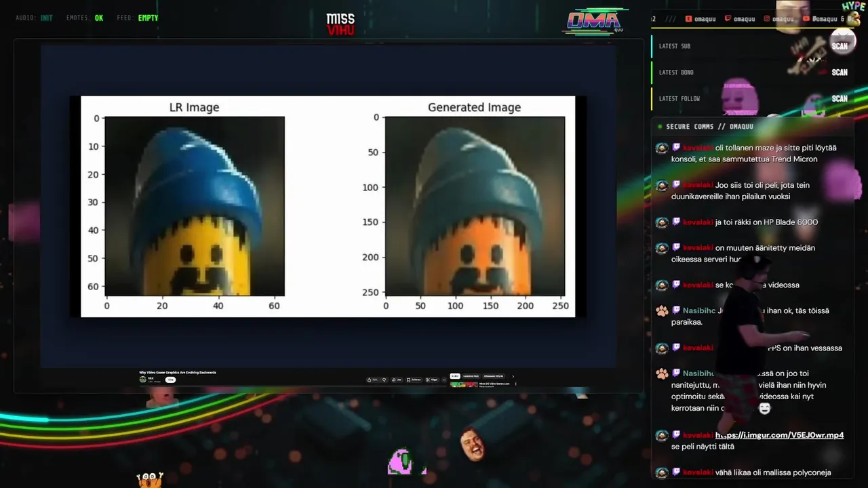The image size is (868, 488).
Task: Select the first white filter chip
Action: pyautogui.click(x=455, y=376)
